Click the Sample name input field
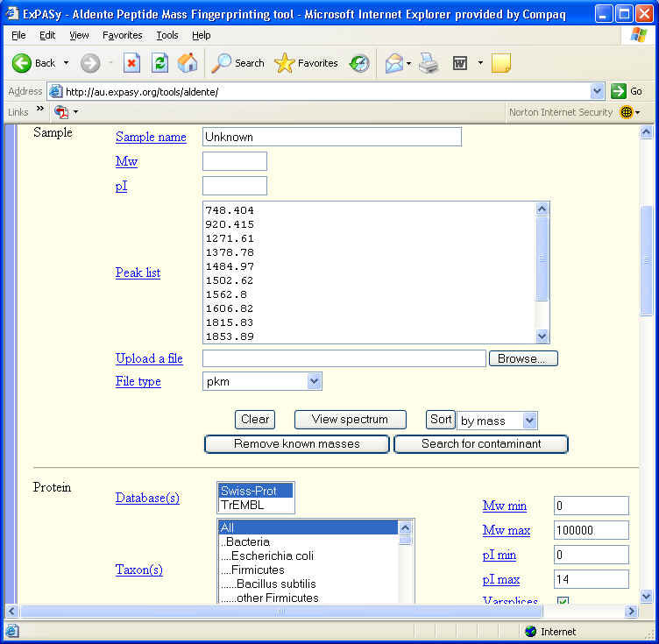 332,137
